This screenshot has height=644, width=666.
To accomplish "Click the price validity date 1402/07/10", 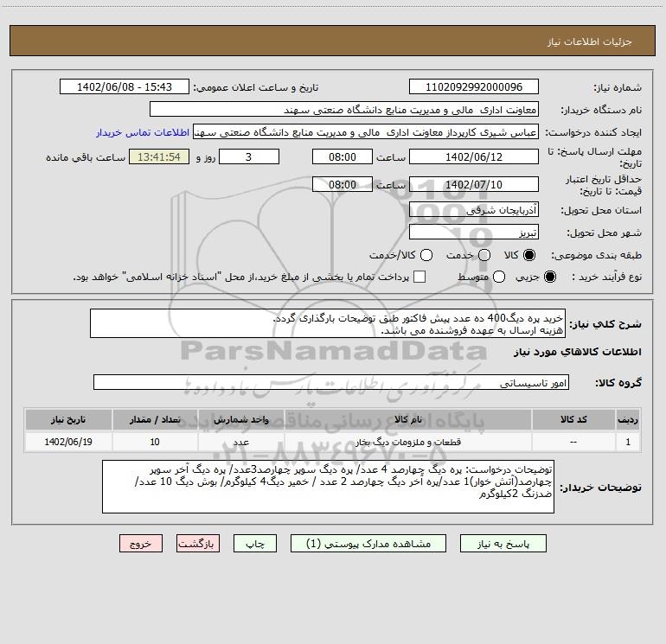I will click(474, 184).
